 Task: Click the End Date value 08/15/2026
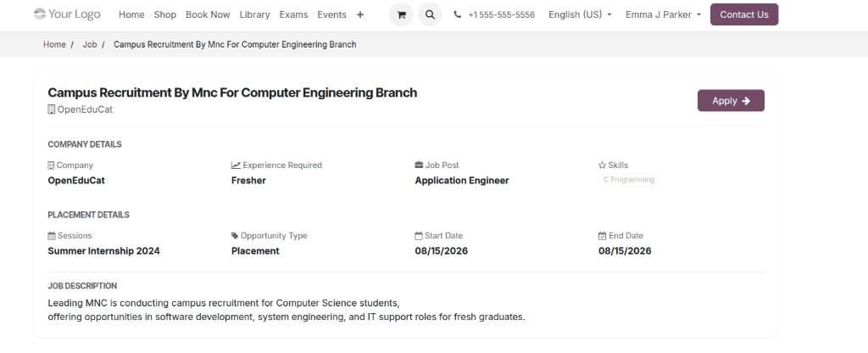click(x=625, y=250)
